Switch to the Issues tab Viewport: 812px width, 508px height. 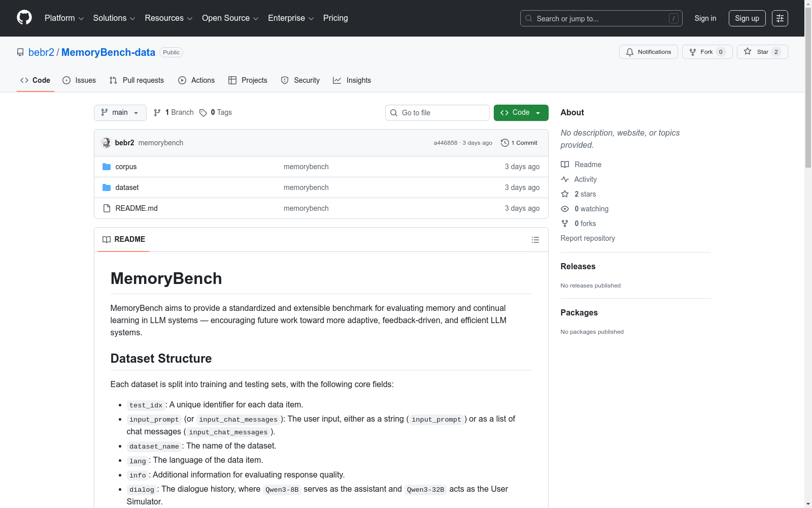tap(79, 80)
